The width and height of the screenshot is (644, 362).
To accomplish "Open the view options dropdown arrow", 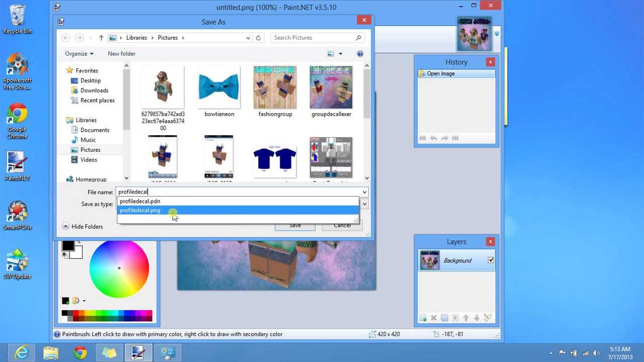I will pyautogui.click(x=340, y=54).
